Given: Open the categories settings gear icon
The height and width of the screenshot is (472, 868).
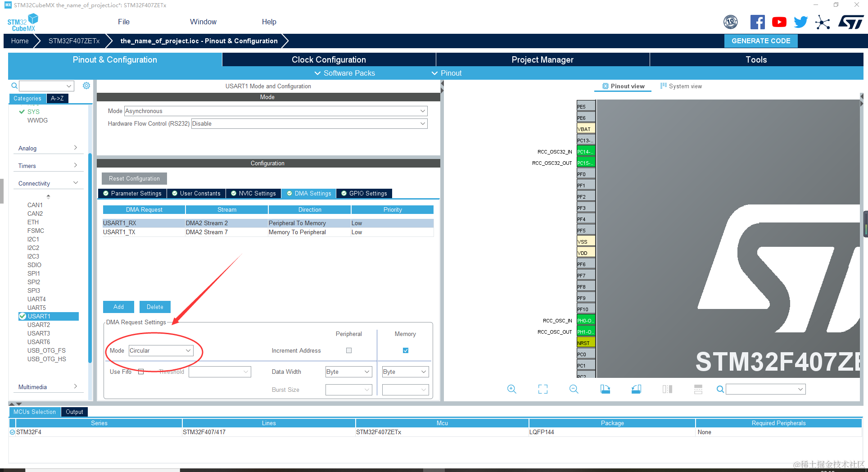Looking at the screenshot, I should coord(86,86).
